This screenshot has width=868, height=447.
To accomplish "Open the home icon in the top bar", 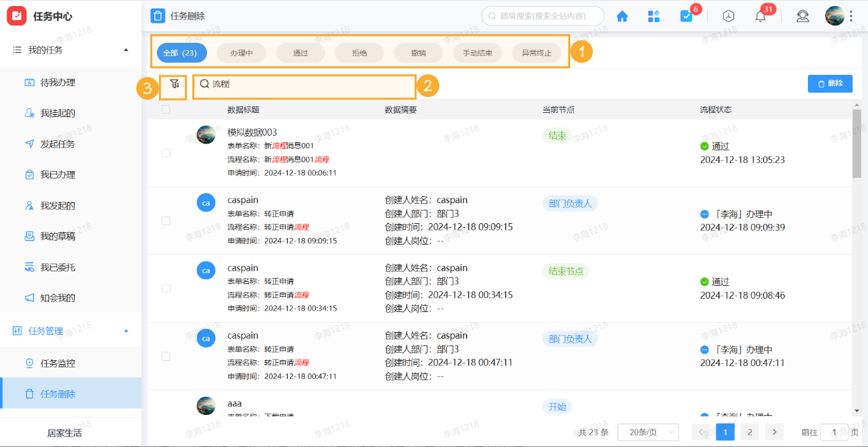I will 622,15.
